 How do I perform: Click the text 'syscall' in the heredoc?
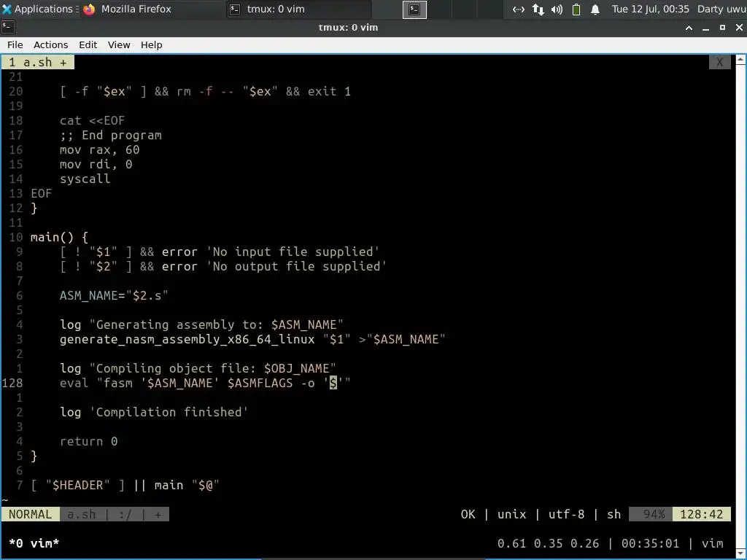point(85,179)
